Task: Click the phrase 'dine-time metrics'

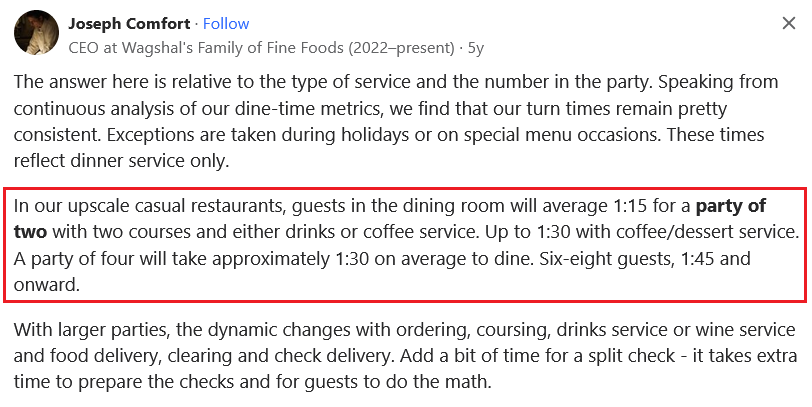Action: [x=307, y=109]
